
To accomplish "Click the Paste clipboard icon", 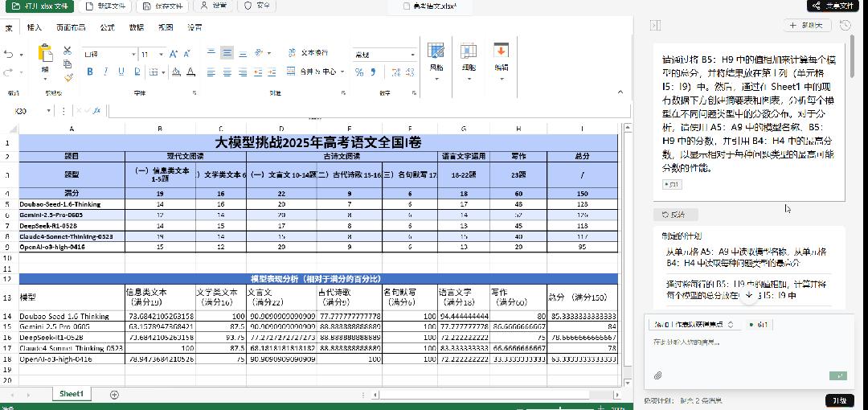I will click(45, 53).
